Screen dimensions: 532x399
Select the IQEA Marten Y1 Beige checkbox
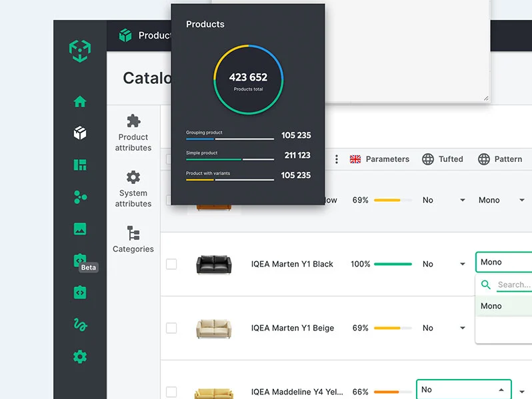pos(171,328)
